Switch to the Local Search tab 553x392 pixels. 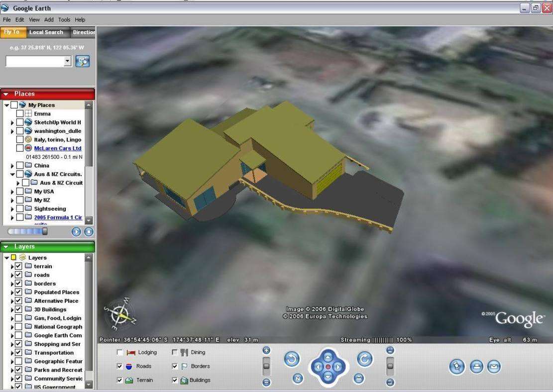pos(46,32)
